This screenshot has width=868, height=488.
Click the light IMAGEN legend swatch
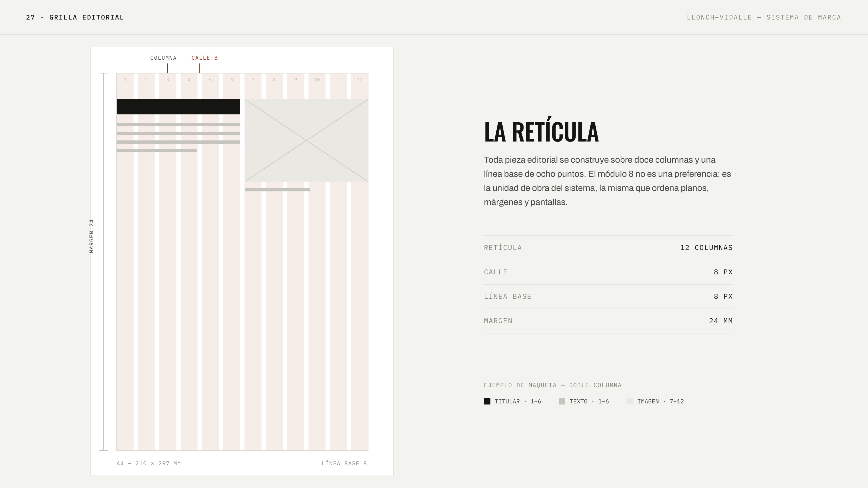pyautogui.click(x=630, y=401)
